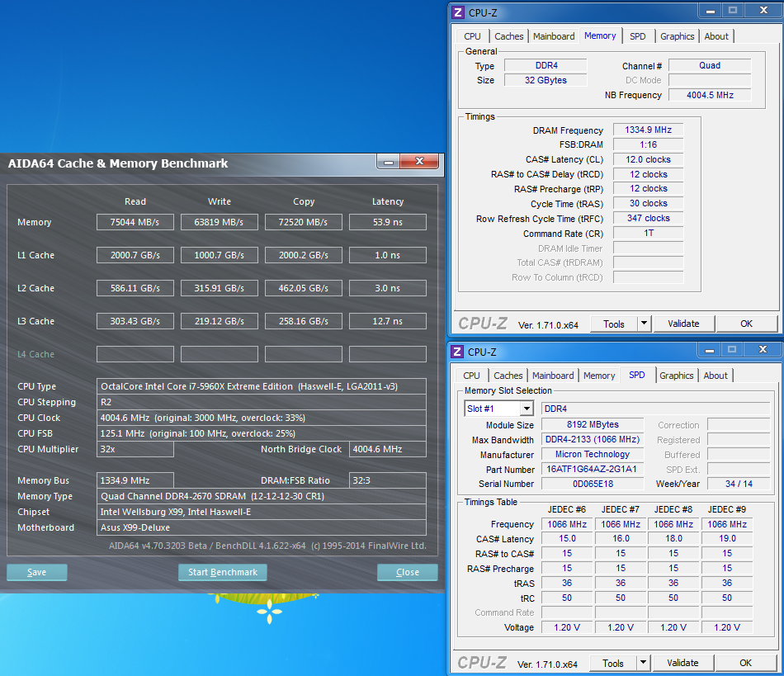
Task: Switch to the Memory tab in the bottom CPU-Z window
Action: click(x=599, y=376)
